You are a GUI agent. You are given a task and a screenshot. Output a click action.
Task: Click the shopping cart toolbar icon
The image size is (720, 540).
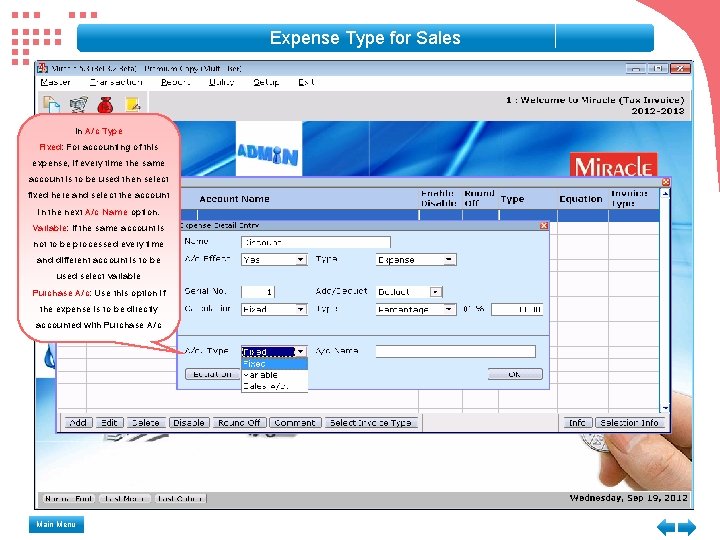pyautogui.click(x=79, y=104)
